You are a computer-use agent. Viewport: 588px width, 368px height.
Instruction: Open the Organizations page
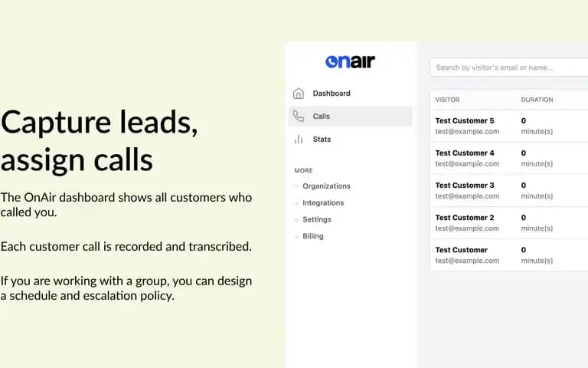click(326, 186)
